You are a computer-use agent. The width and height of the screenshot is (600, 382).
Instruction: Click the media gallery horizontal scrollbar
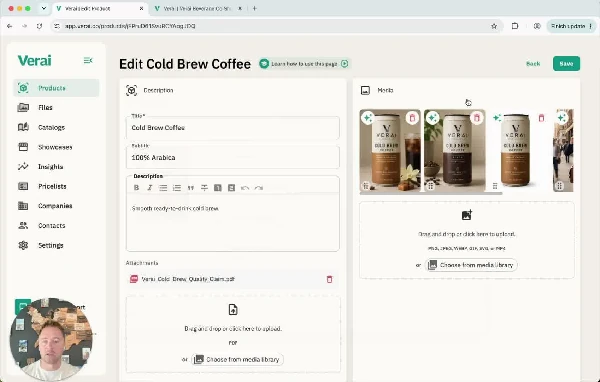[x=431, y=193]
